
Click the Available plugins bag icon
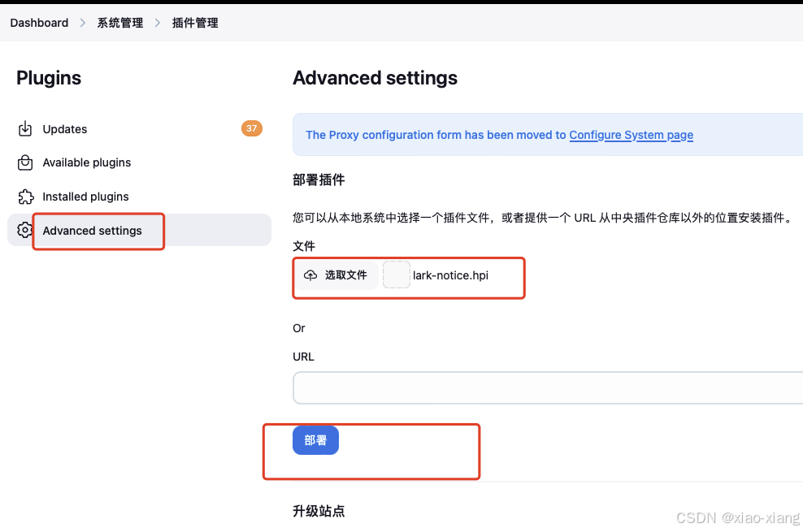[25, 162]
